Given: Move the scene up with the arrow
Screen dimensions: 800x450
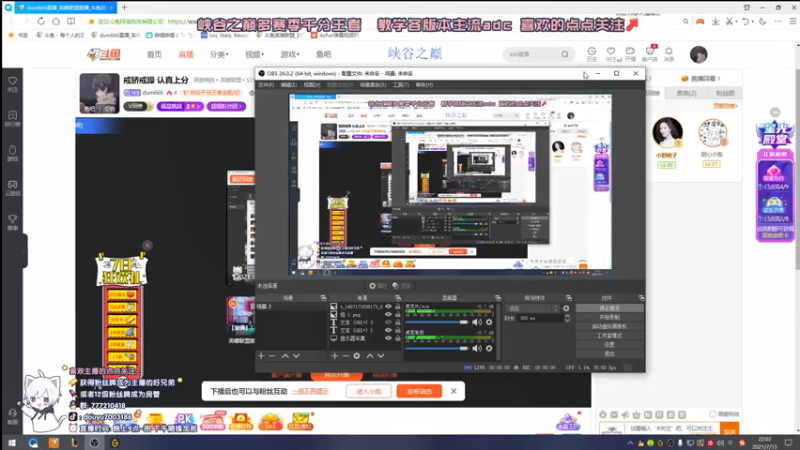Looking at the screenshot, I should click(x=285, y=356).
